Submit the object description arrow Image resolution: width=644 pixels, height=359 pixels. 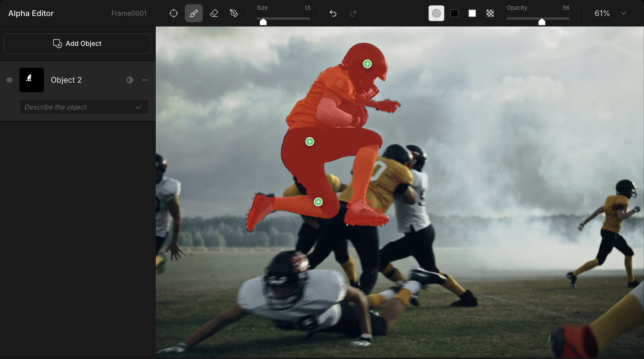(139, 107)
